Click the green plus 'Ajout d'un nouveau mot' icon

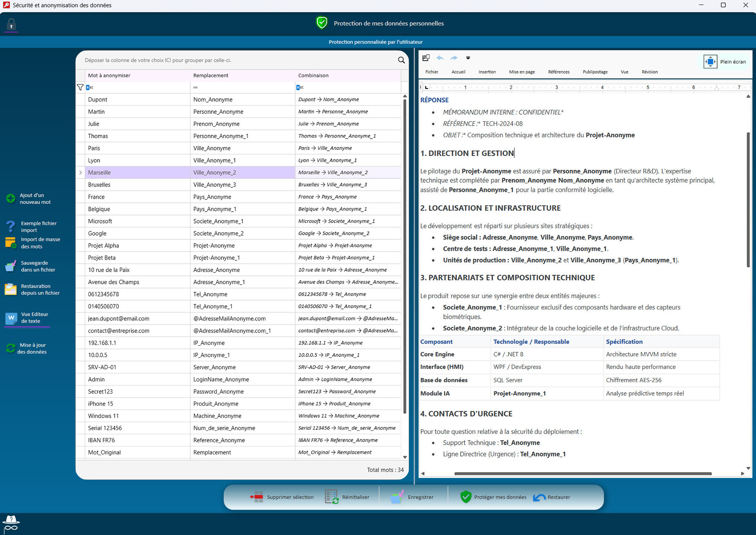(x=10, y=199)
